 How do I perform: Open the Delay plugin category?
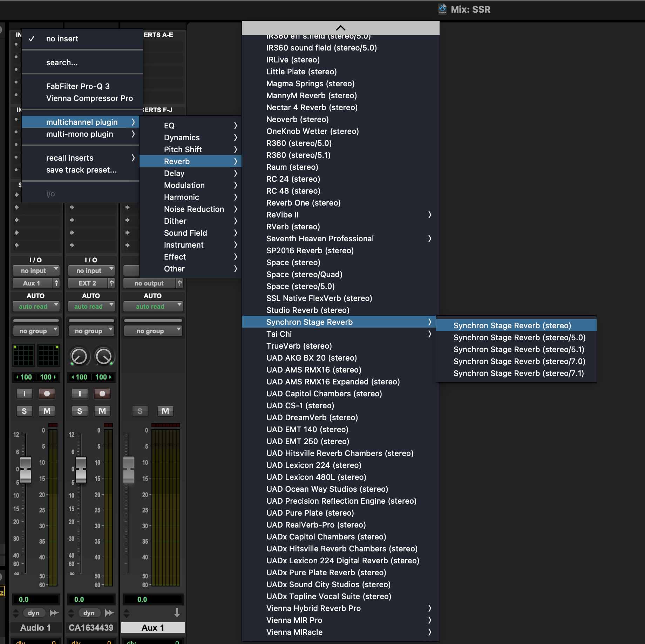(190, 173)
